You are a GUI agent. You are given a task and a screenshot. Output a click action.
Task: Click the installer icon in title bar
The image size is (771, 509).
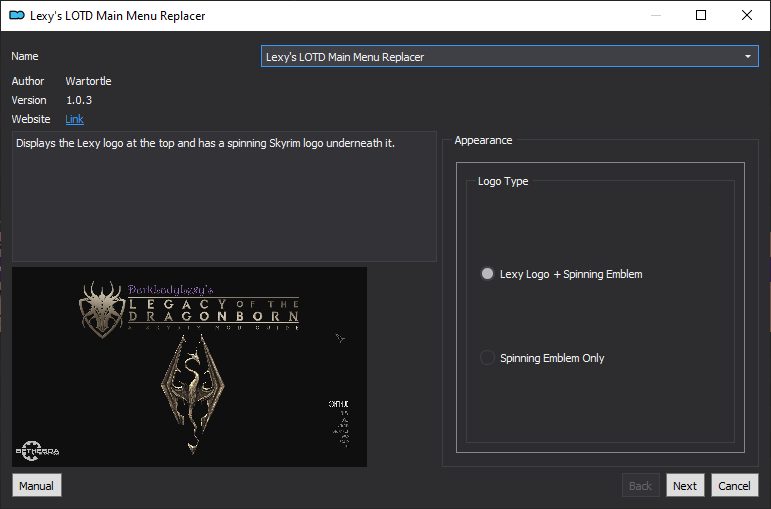[x=17, y=15]
